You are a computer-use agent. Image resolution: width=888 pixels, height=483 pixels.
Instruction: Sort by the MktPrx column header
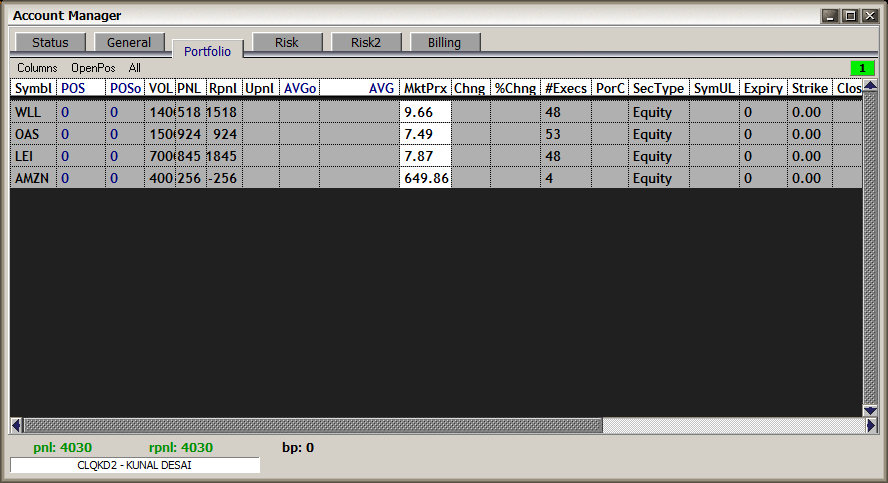pyautogui.click(x=425, y=88)
